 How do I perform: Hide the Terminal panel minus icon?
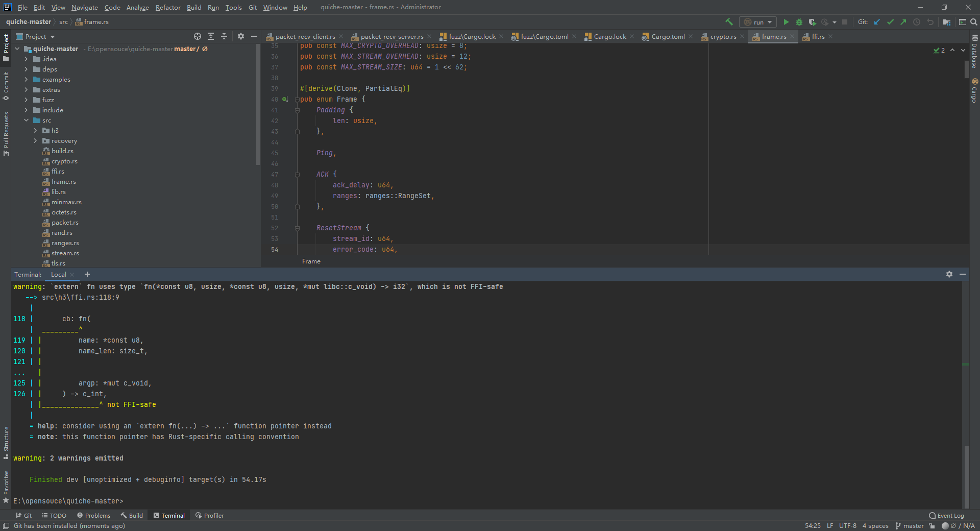click(x=963, y=274)
